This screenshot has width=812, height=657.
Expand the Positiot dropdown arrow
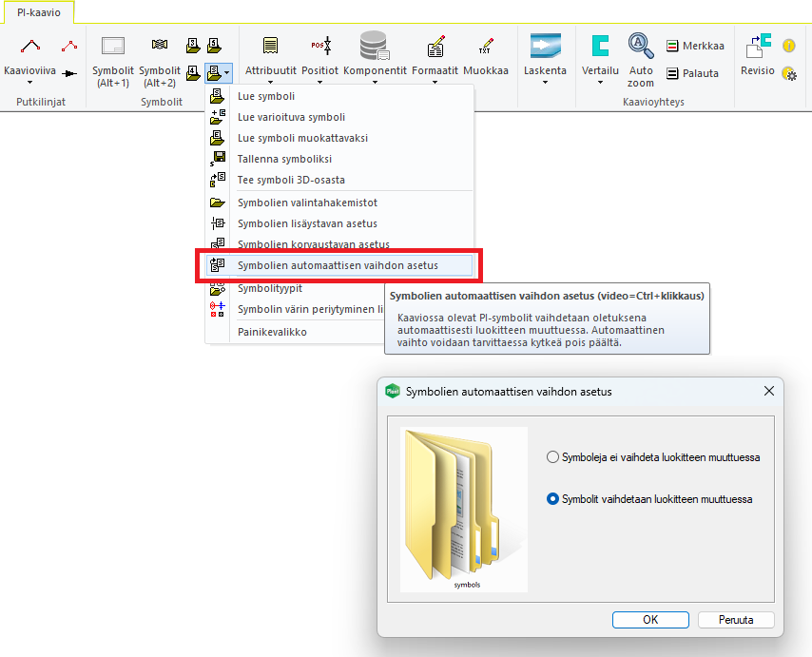(x=319, y=83)
